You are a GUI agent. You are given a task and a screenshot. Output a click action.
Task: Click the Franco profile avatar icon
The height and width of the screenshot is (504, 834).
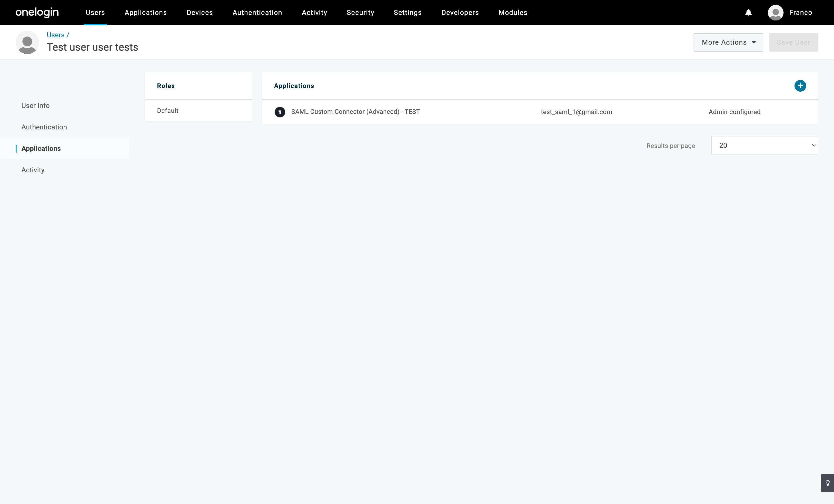(775, 12)
